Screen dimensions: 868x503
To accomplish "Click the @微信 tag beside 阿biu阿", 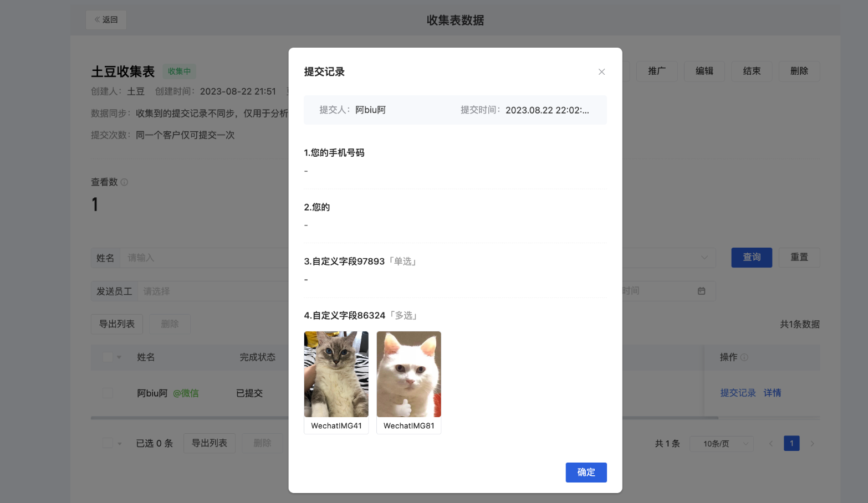I will [x=186, y=393].
